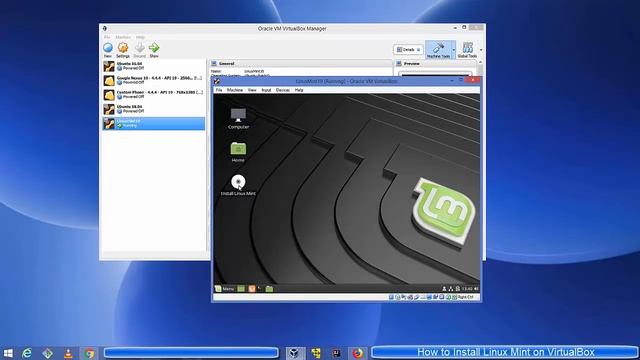Select Machine Tools in VirtualBox Manager
This screenshot has width=640, height=360.
(x=438, y=50)
